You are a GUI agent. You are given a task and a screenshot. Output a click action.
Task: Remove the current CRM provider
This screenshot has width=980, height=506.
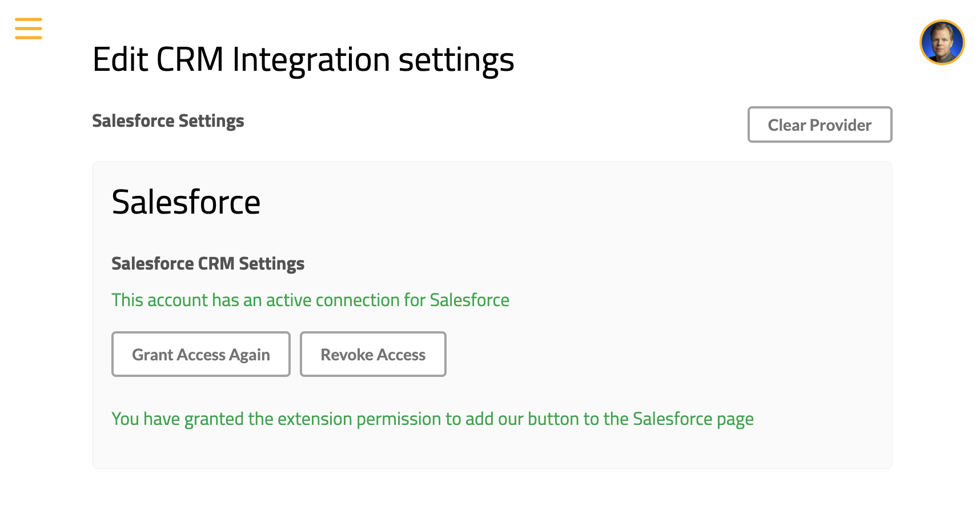click(x=820, y=125)
